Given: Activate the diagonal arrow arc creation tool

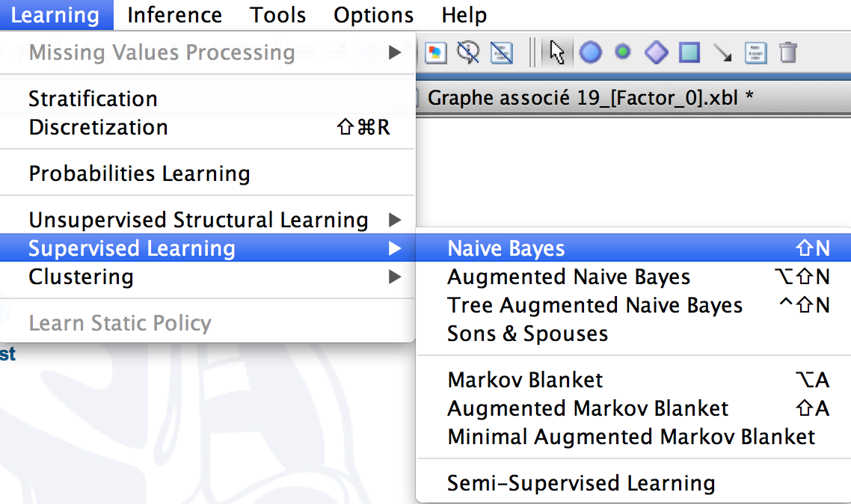Looking at the screenshot, I should coord(722,52).
